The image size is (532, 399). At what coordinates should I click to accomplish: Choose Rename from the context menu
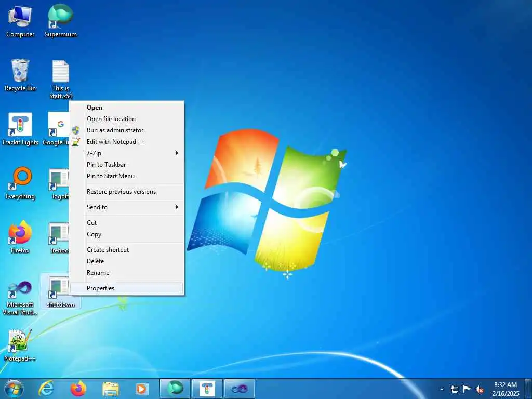coord(127,272)
